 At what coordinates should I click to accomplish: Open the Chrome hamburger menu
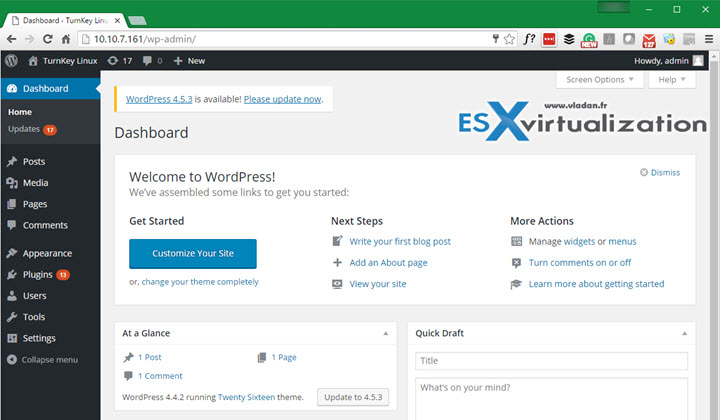pos(709,39)
